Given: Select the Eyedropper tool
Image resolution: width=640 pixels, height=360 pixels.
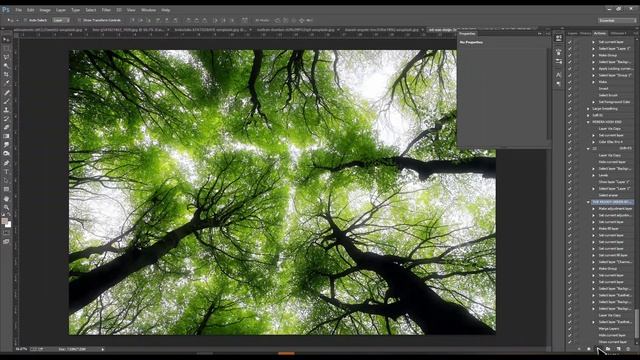Looking at the screenshot, I should point(6,83).
